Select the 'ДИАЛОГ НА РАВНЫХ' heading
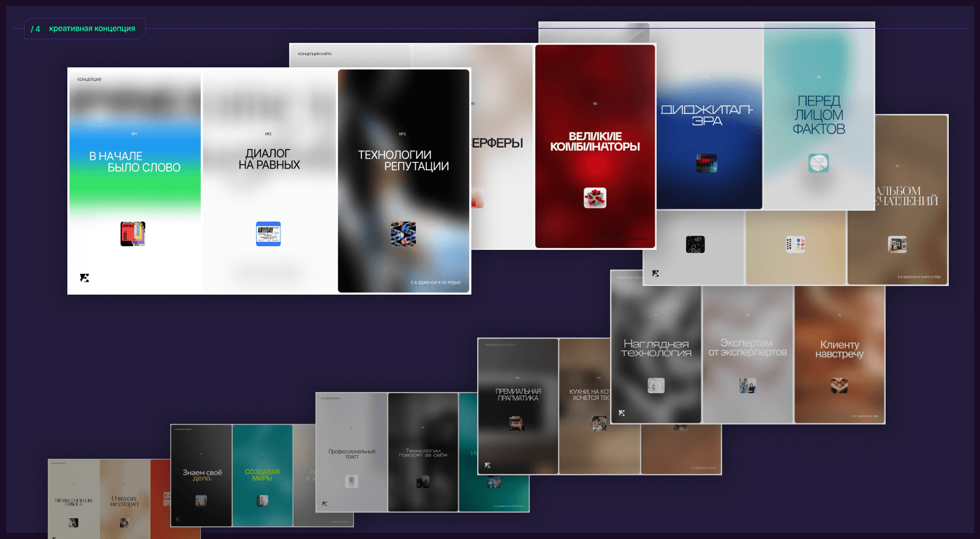 [x=269, y=159]
